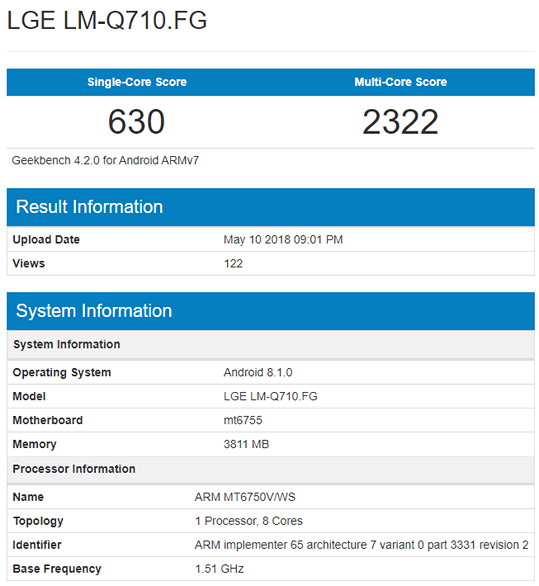Screen dimensions: 539x586
Task: Click the Memory label
Action: (x=34, y=444)
